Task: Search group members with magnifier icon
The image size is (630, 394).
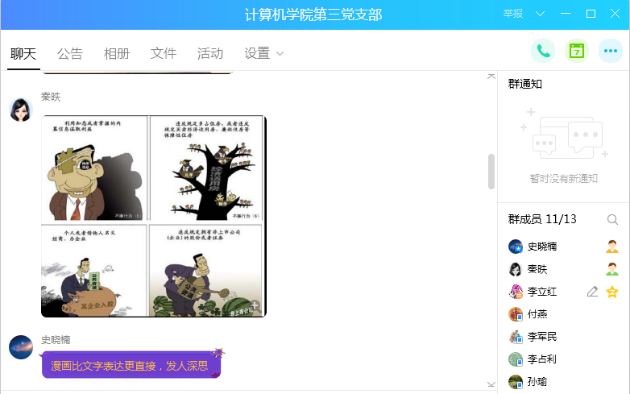Action: 612,219
